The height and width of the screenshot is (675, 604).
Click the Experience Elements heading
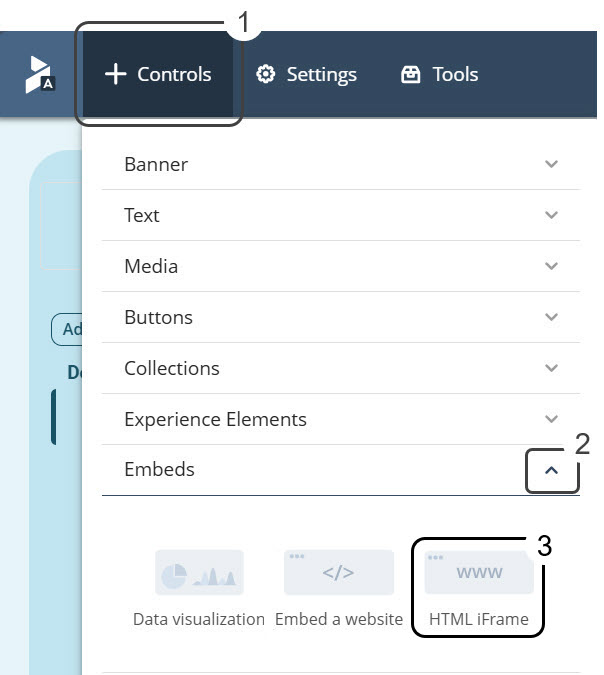point(215,419)
